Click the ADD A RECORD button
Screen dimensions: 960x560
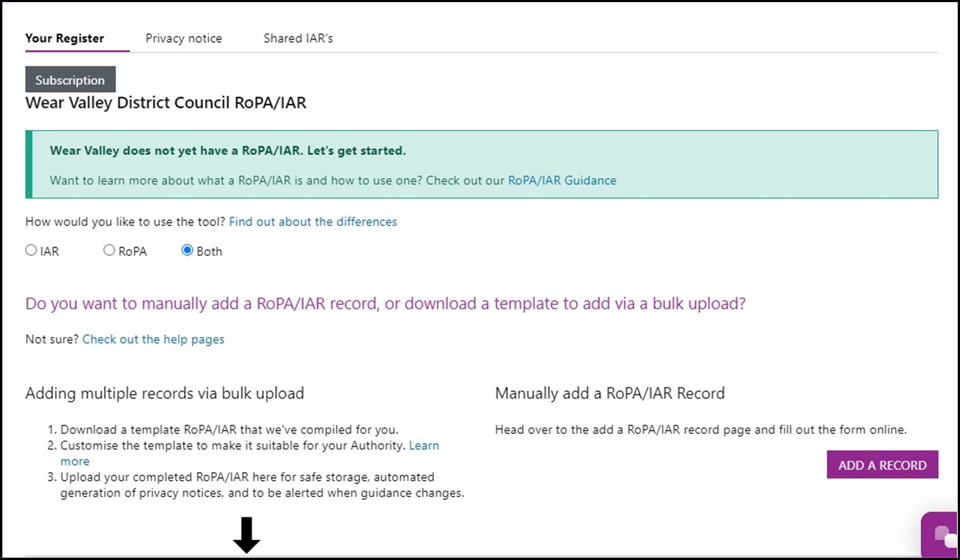(x=882, y=465)
